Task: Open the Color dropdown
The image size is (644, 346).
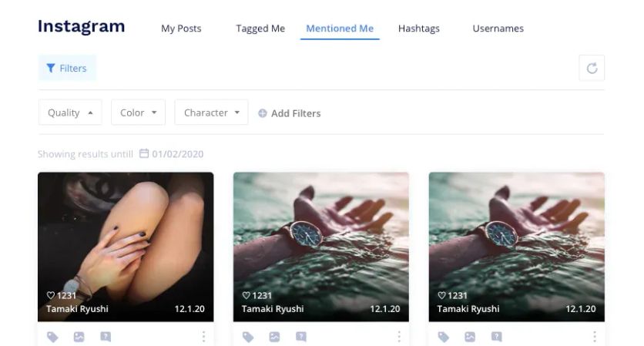Action: click(138, 113)
